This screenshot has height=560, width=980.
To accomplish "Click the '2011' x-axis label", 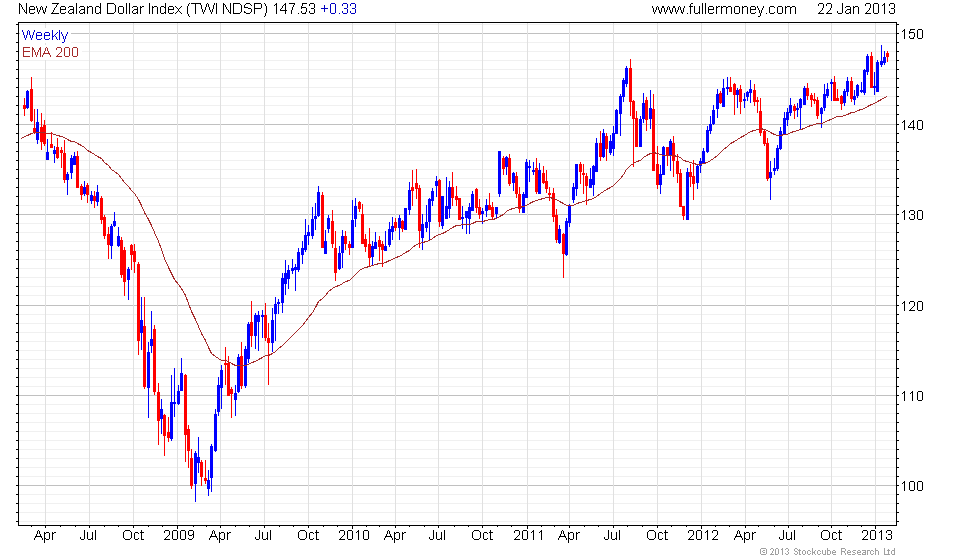I will coord(528,535).
